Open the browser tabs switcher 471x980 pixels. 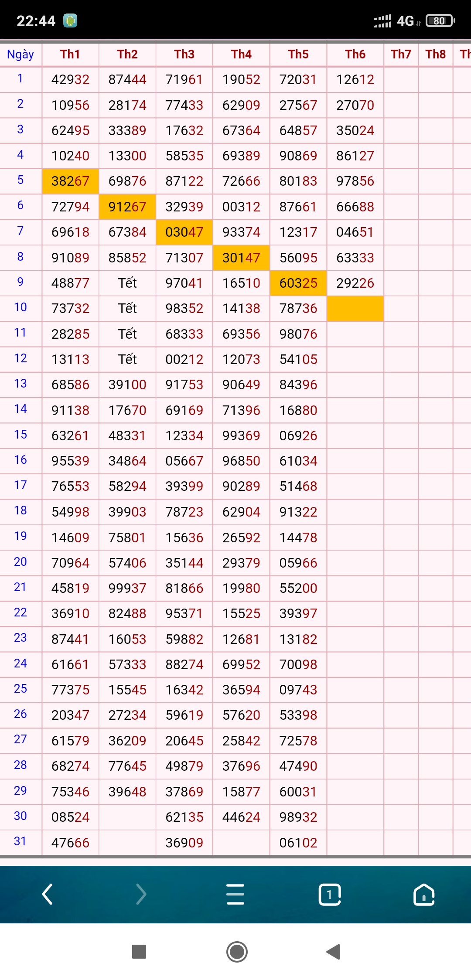pos(330,895)
